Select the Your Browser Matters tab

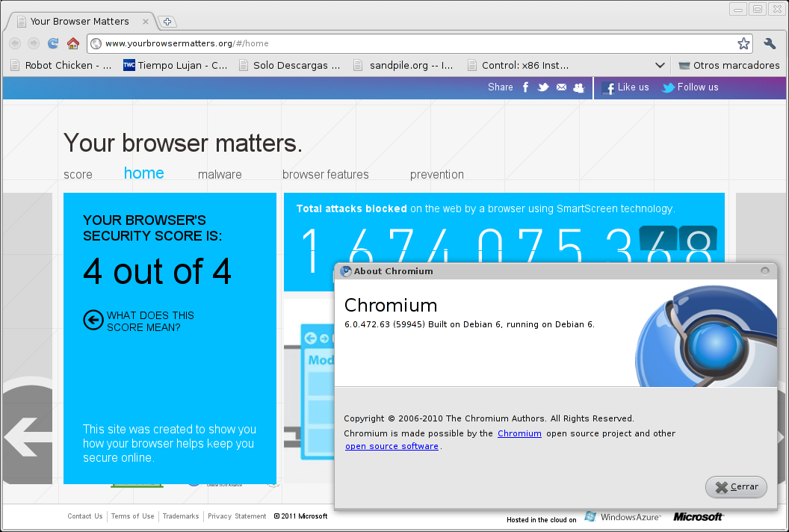(79, 22)
